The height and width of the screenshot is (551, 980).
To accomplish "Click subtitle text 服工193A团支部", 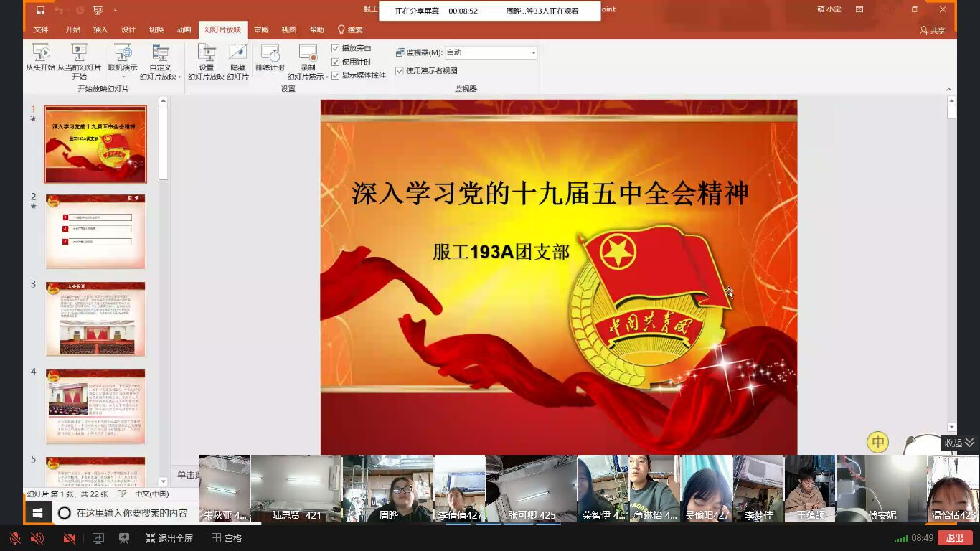I will coord(501,252).
